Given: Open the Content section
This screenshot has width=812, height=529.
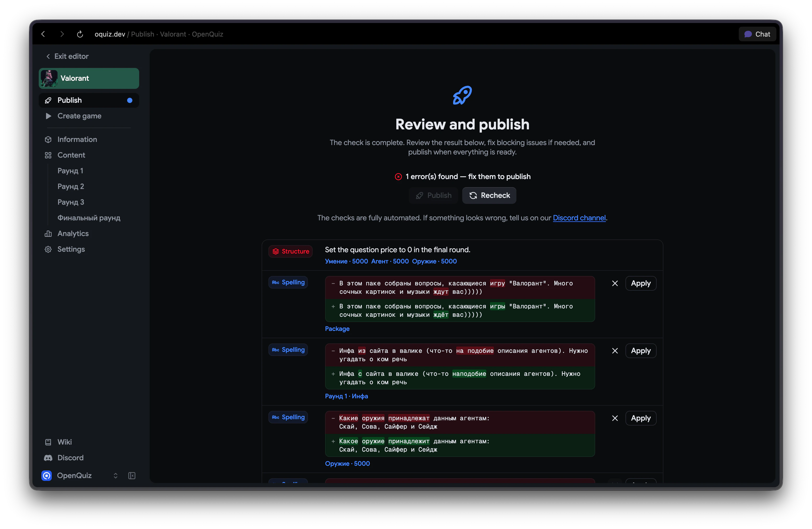Looking at the screenshot, I should [x=89, y=155].
